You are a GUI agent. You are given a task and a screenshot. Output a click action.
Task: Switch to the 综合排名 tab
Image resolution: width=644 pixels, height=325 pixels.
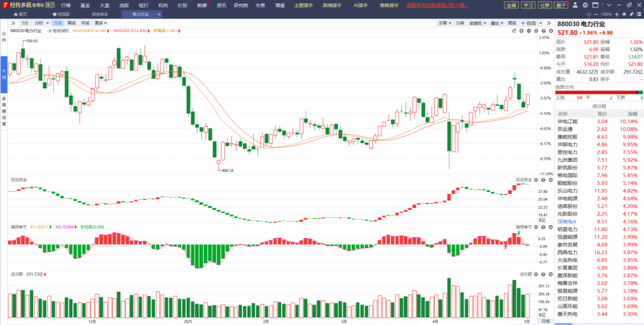tap(100, 14)
